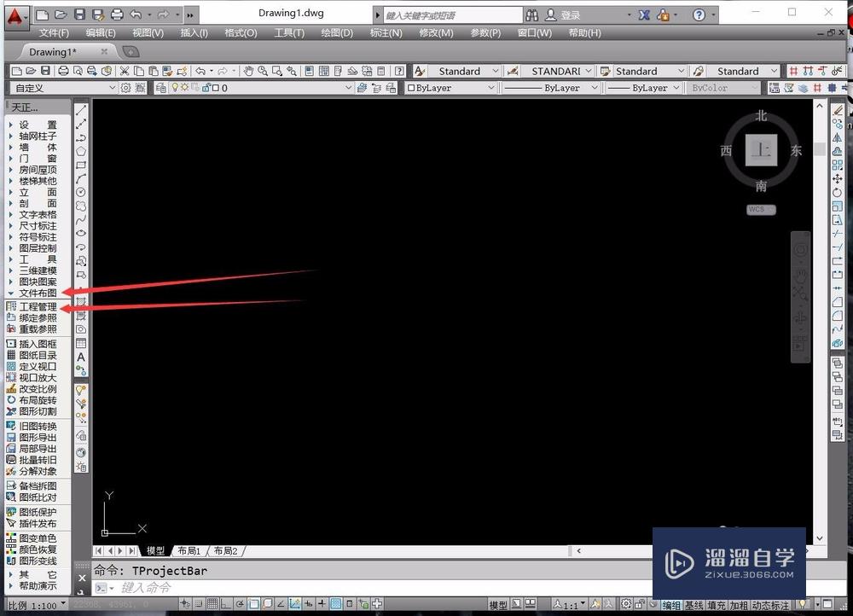Select the Line draw tool
Viewport: 853px width, 616px height.
click(x=80, y=110)
